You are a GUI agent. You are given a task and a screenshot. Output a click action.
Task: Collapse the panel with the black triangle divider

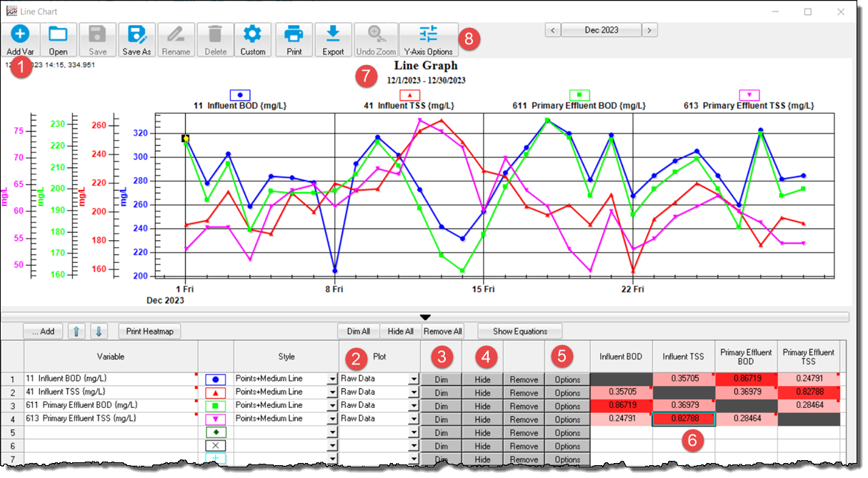(x=426, y=317)
